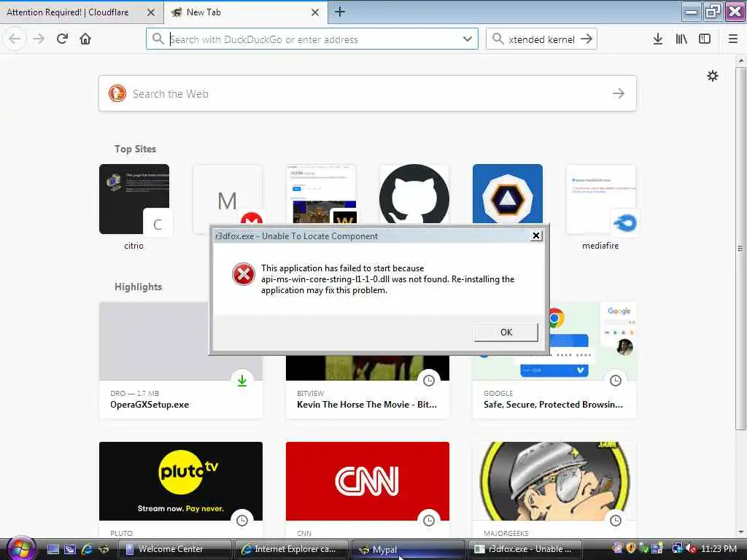
Task: Reload the current page
Action: (62, 39)
